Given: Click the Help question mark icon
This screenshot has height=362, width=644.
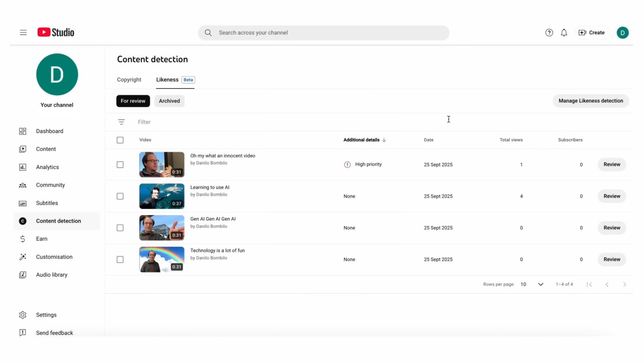Looking at the screenshot, I should pos(549,33).
